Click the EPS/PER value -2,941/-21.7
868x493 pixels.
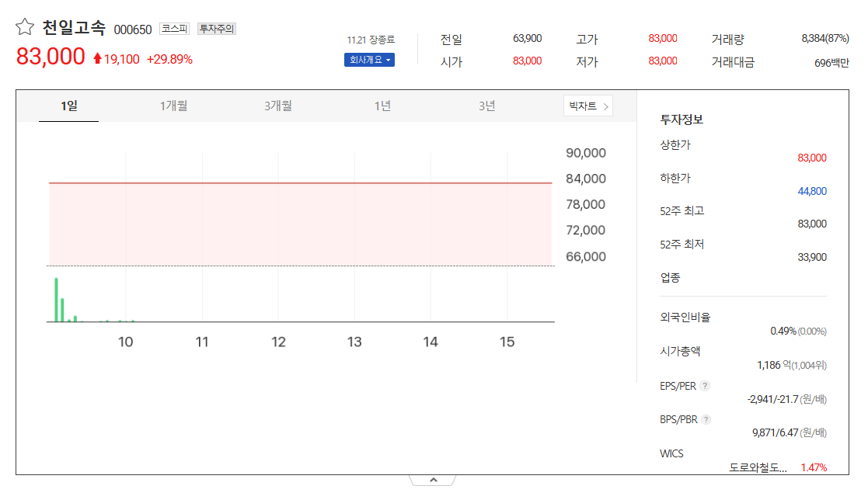(x=772, y=399)
